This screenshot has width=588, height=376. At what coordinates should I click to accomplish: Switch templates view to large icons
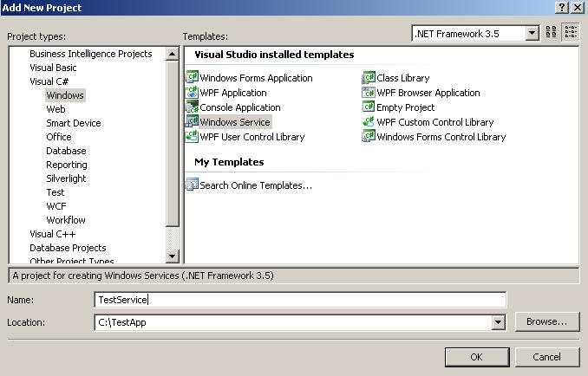pos(551,32)
